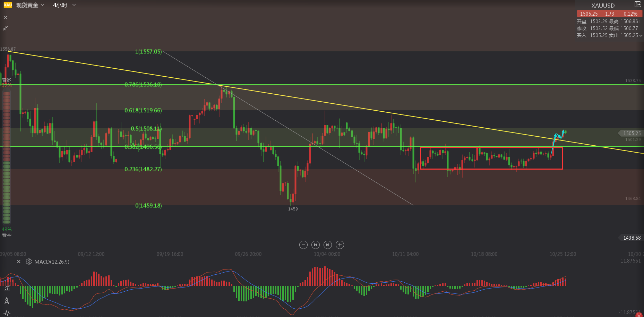Expand the 4小时 timeframe dropdown
Viewport: 644px width, 317px height.
64,5
